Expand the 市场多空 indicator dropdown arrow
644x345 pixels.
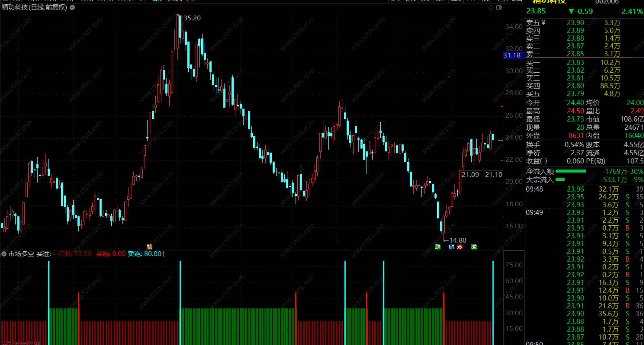4,254
